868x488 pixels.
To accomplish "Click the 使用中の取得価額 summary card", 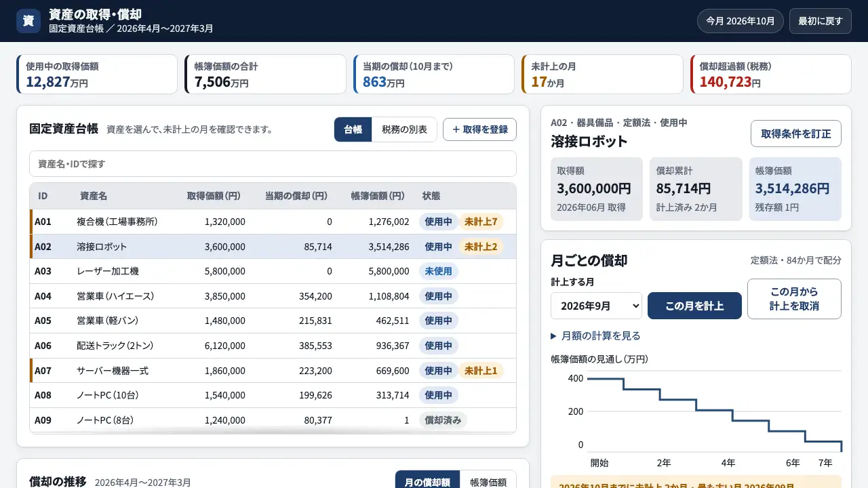I will point(97,75).
